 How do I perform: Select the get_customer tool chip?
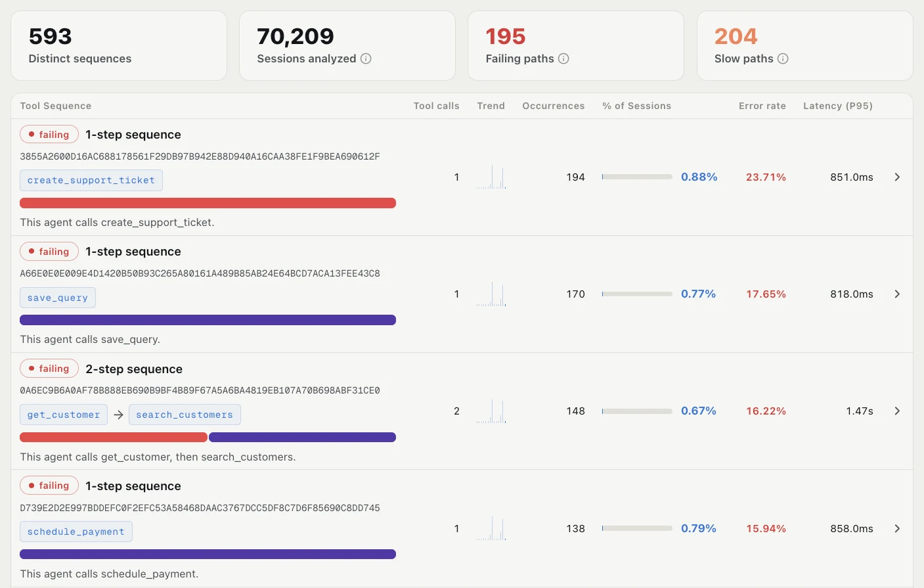(64, 415)
